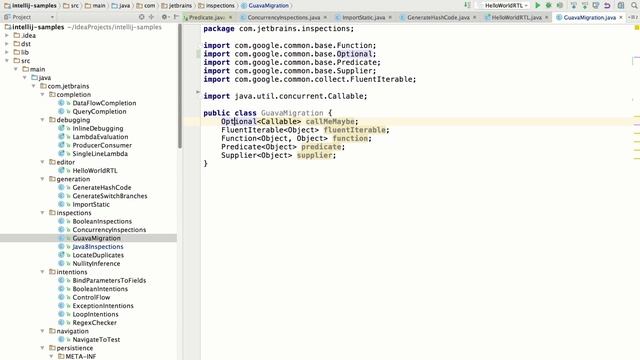
Task: Switch to Predicate.java tab
Action: click(x=207, y=18)
